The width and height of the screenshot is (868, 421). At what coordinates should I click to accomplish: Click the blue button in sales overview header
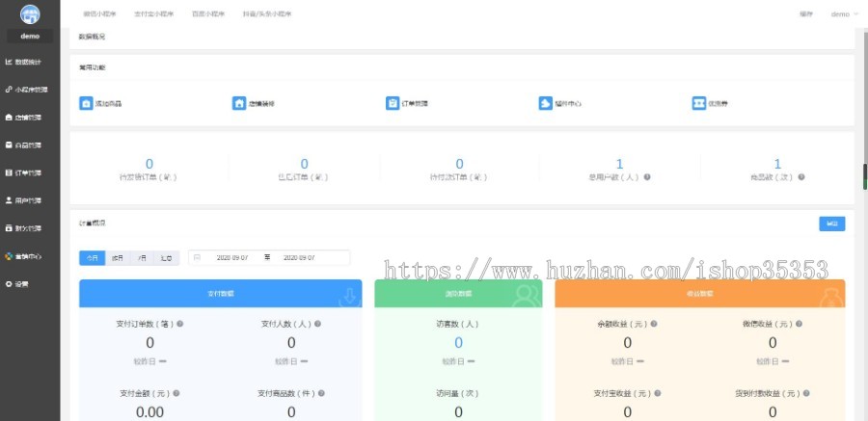click(832, 224)
